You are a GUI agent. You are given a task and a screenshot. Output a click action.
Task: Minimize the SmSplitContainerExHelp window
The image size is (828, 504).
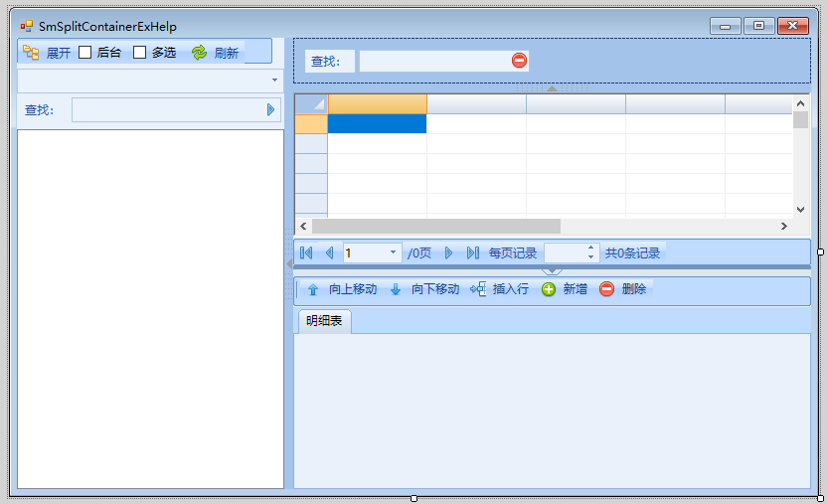[725, 26]
